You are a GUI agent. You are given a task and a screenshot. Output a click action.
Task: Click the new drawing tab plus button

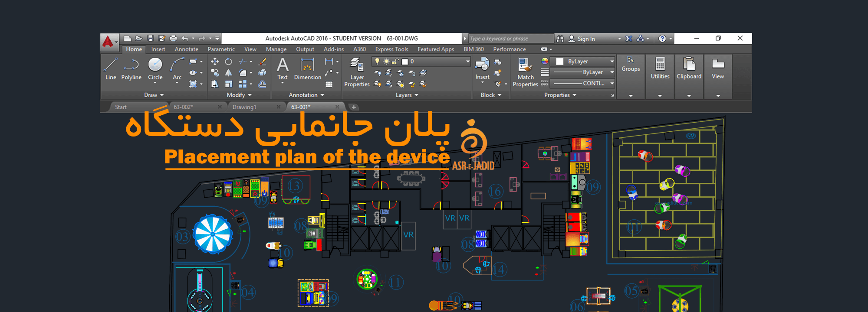click(354, 107)
